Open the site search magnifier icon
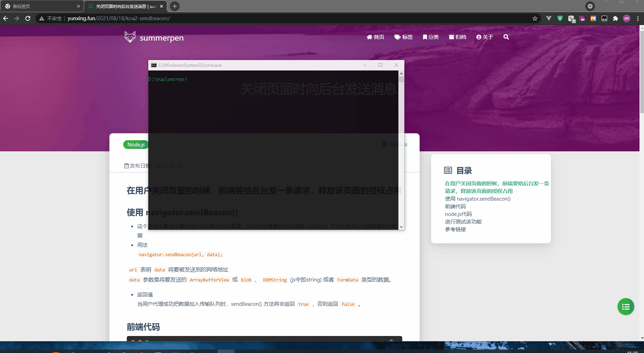The width and height of the screenshot is (644, 353). coord(506,37)
